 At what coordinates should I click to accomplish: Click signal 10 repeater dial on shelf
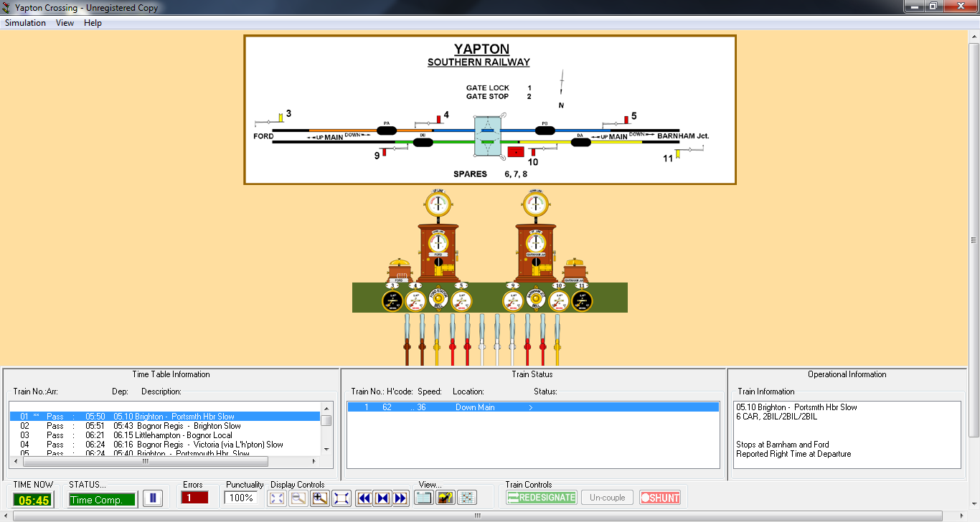coord(559,300)
